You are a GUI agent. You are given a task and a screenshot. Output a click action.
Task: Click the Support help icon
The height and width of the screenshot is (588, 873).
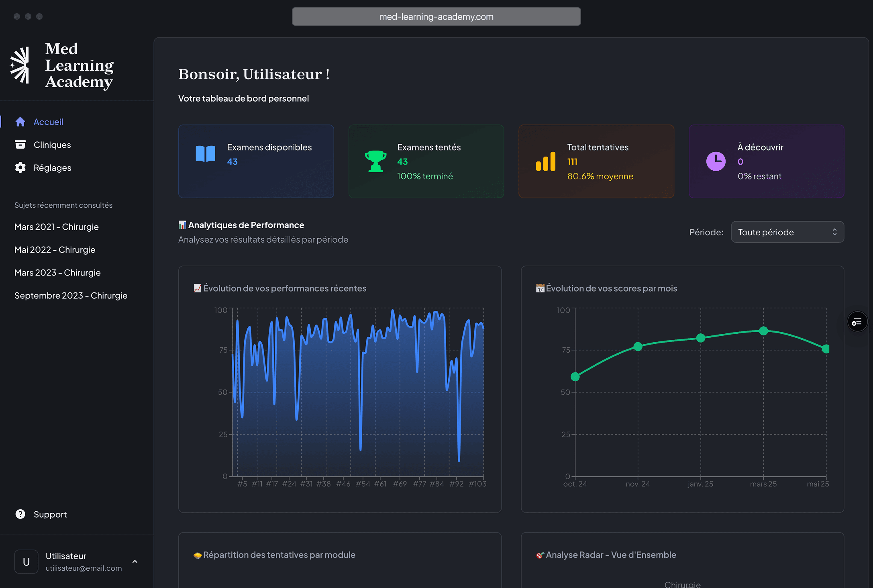click(20, 514)
